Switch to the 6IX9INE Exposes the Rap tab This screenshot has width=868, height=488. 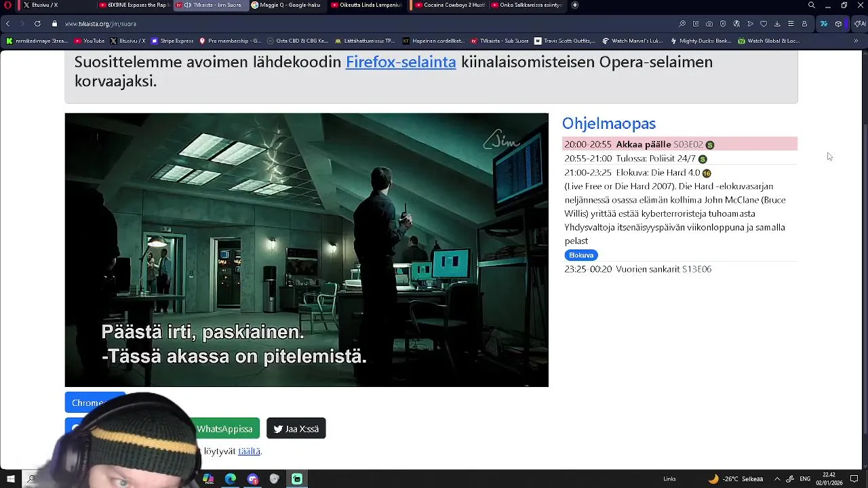click(134, 5)
